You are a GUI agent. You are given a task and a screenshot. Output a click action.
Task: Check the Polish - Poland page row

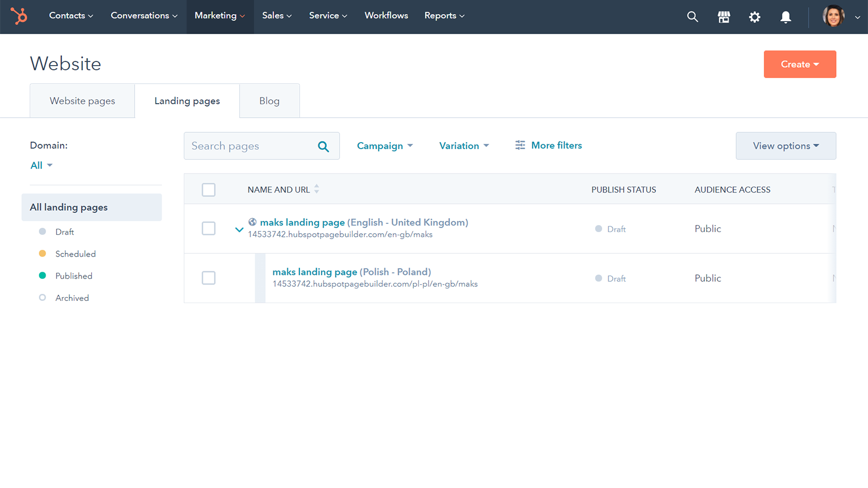(x=208, y=278)
